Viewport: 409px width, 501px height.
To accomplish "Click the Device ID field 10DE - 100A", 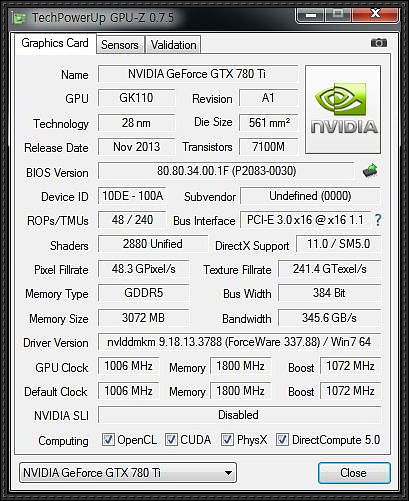I will pyautogui.click(x=132, y=196).
